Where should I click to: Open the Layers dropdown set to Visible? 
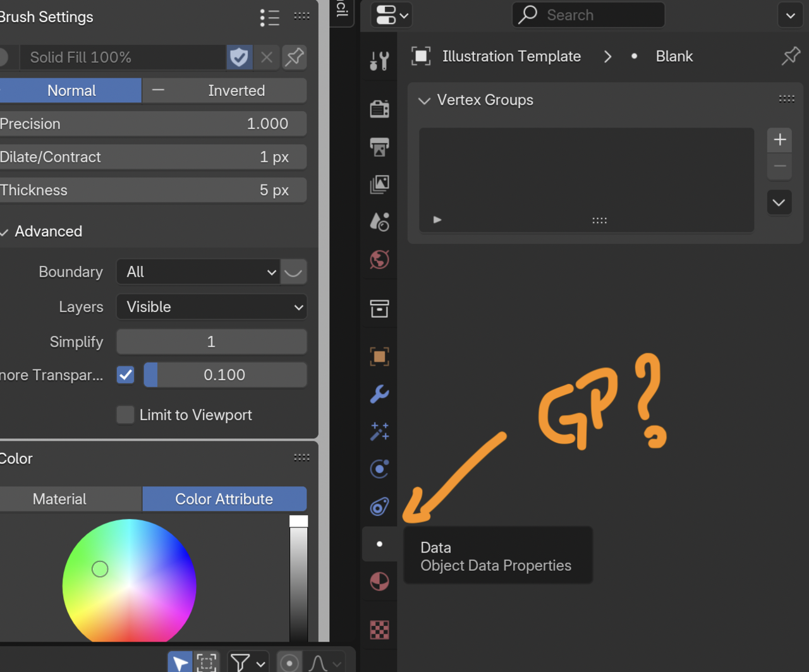point(212,307)
